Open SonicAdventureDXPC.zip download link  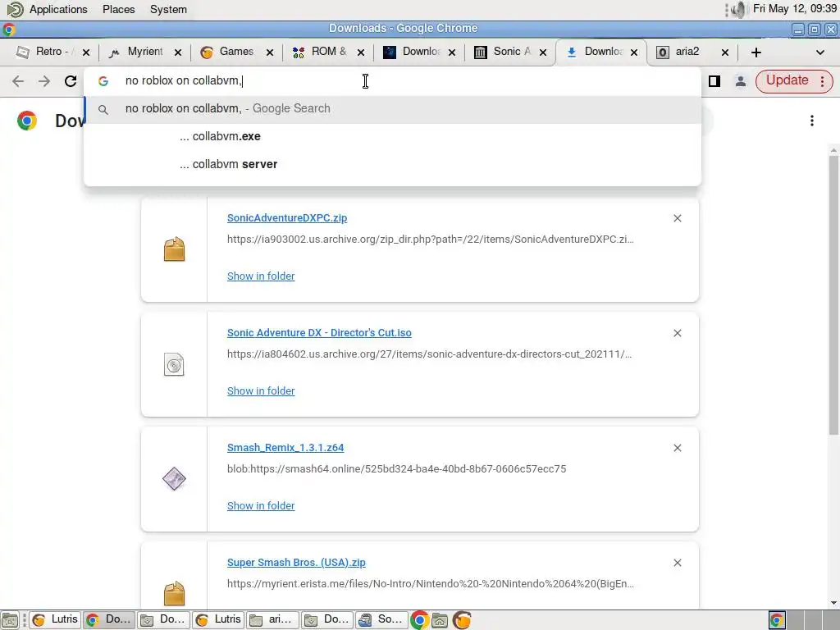click(286, 218)
